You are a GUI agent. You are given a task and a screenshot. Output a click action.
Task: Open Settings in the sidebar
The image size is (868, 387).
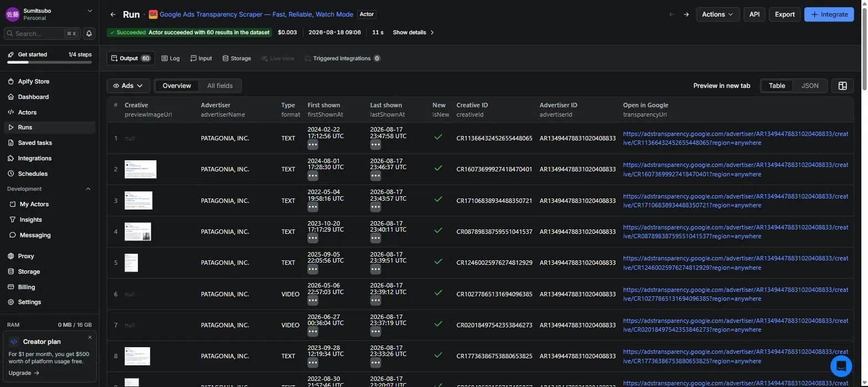point(29,302)
